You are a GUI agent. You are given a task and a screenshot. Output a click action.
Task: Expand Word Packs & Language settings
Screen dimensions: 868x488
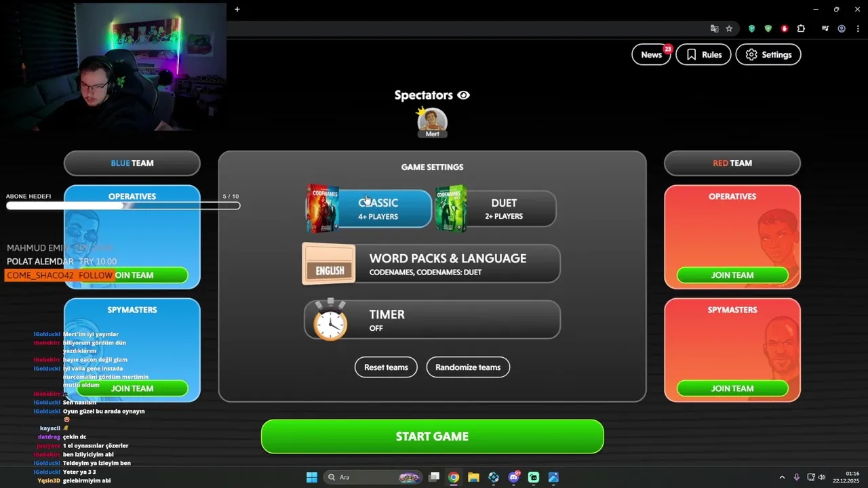coord(431,264)
